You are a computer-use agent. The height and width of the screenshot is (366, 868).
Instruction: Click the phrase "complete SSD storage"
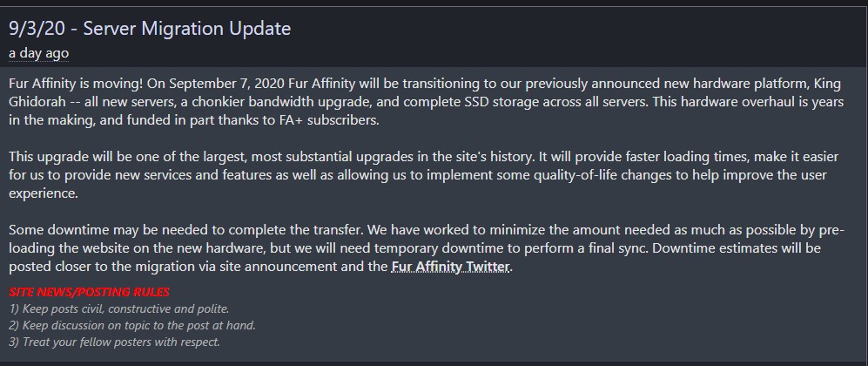451,100
